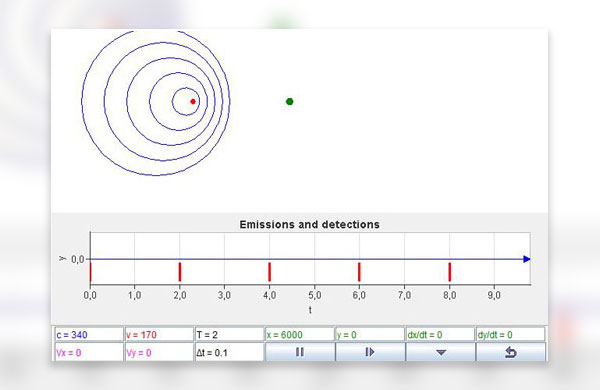The height and width of the screenshot is (390, 600).
Task: Open the down-arrow triangle button
Action: (x=440, y=352)
